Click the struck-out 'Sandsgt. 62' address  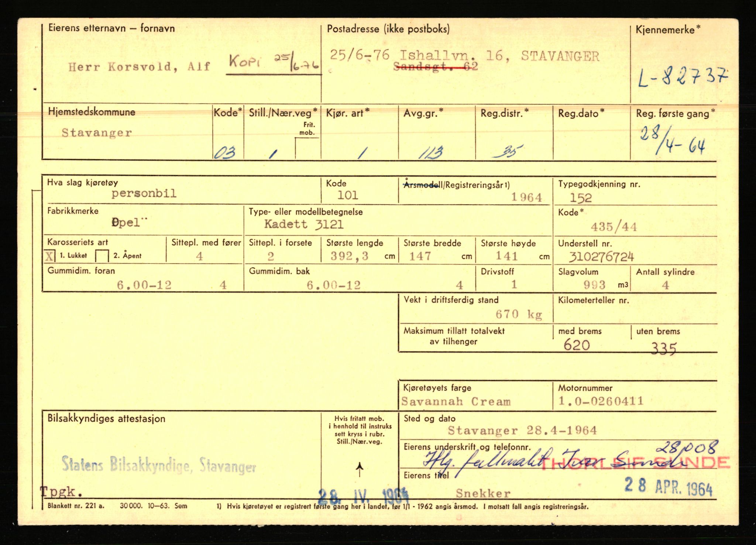pos(436,67)
